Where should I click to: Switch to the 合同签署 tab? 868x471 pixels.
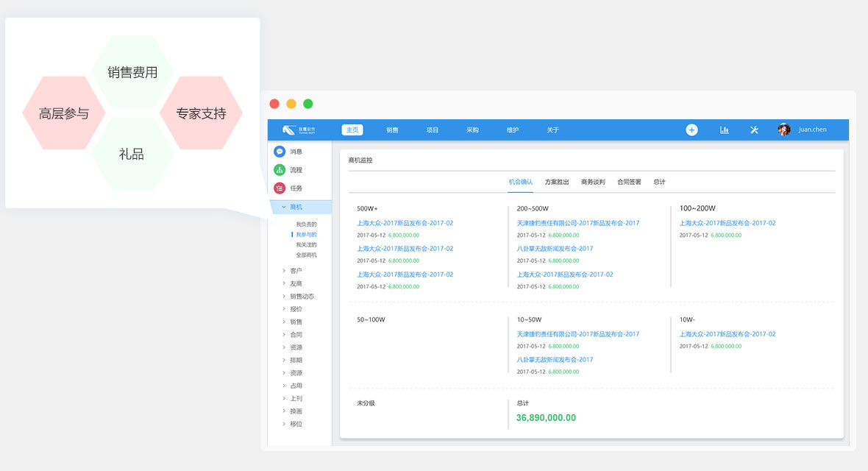click(x=629, y=182)
